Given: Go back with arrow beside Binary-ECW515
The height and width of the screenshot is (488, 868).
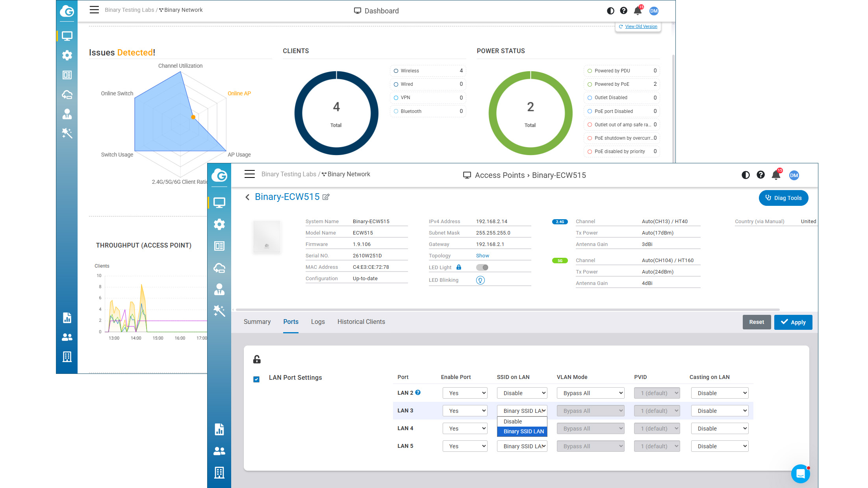Looking at the screenshot, I should (247, 197).
